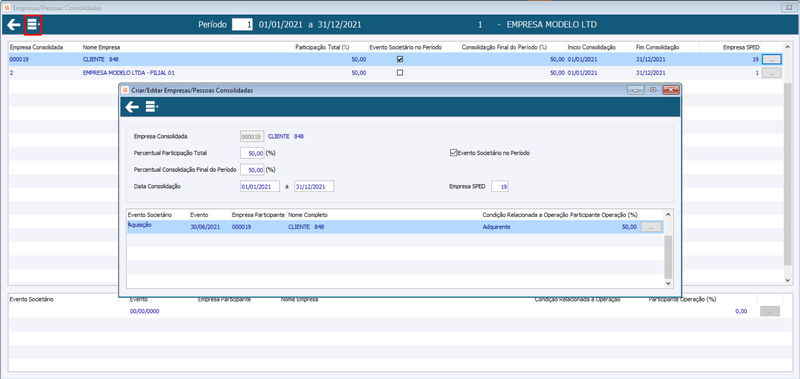Image resolution: width=800 pixels, height=379 pixels.
Task: Click the Data Consolidação end date 31/12/2021
Action: 314,187
